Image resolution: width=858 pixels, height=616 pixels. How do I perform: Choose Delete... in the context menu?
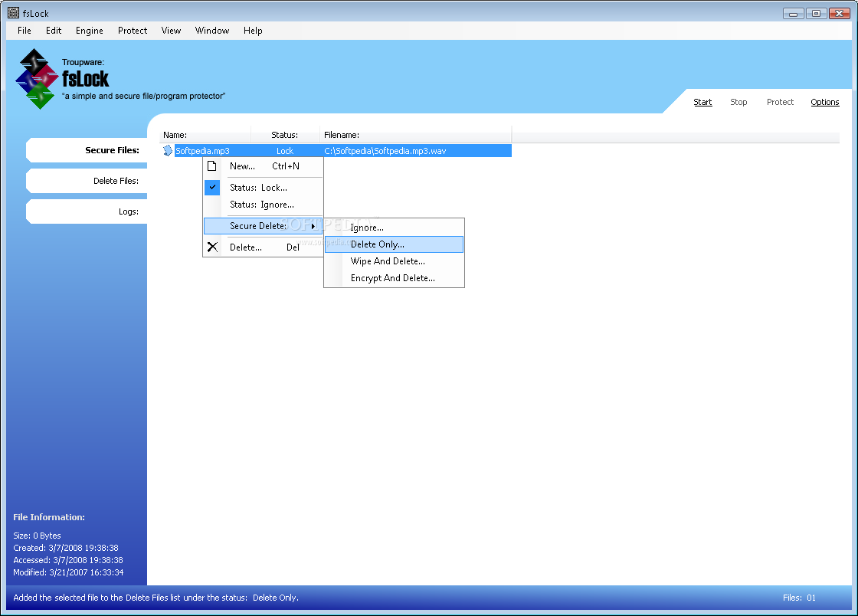[x=264, y=247]
